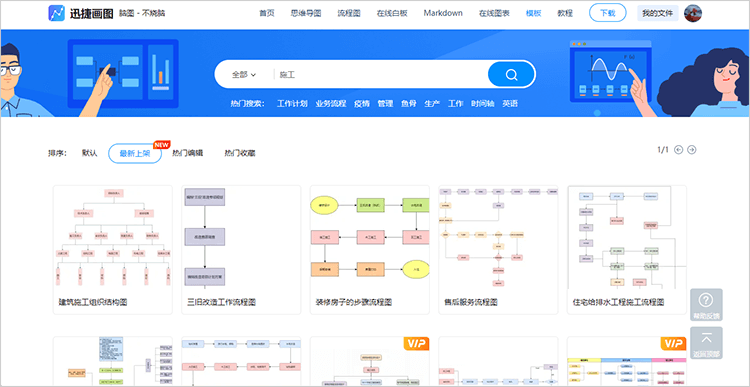Open 我的文件 button

(658, 13)
